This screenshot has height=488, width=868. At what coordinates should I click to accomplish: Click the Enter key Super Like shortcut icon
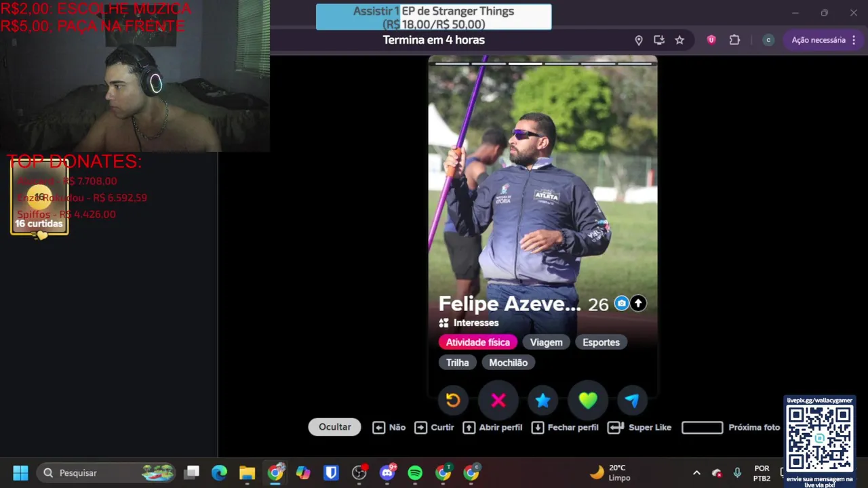(616, 428)
